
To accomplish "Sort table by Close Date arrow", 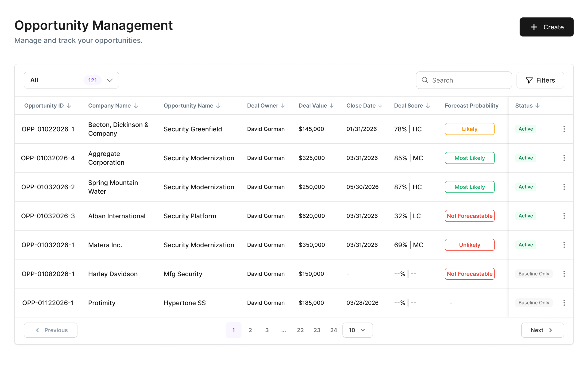I will (x=380, y=106).
